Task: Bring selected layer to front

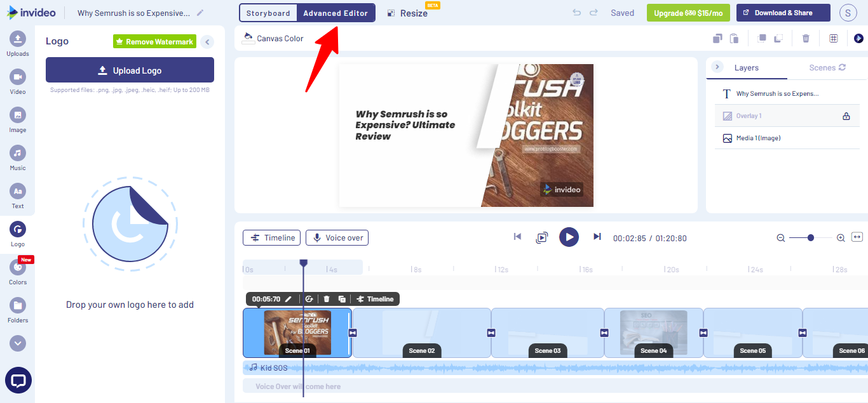Action: (x=761, y=38)
